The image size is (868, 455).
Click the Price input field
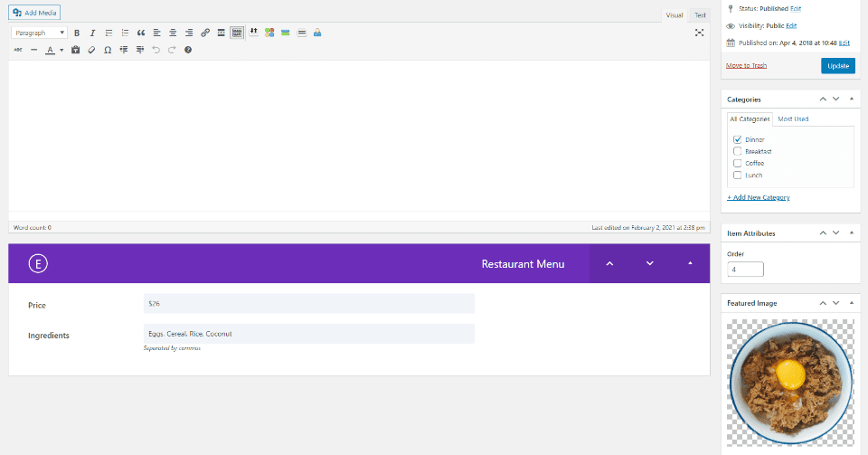(309, 304)
